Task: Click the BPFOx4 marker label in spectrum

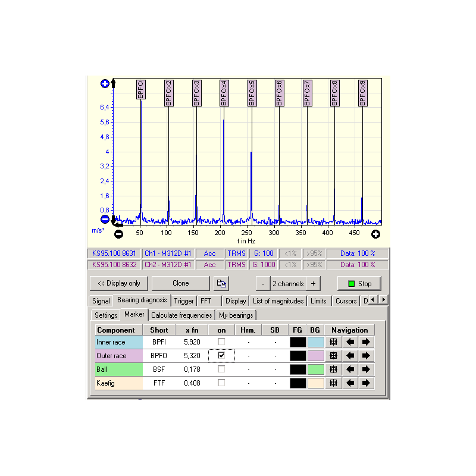Action: click(x=224, y=93)
